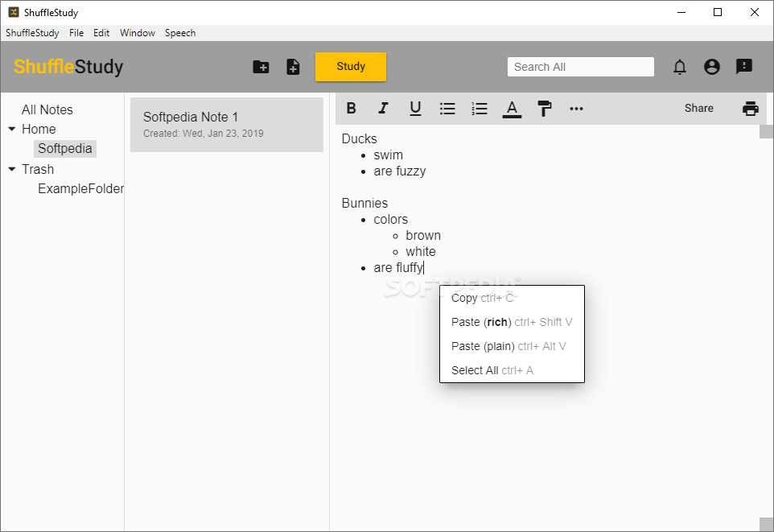The width and height of the screenshot is (774, 532).
Task: Select the Trash folder
Action: point(38,170)
